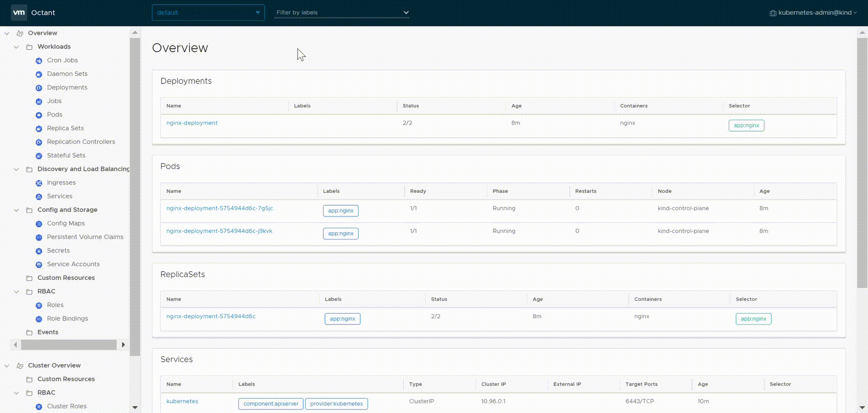
Task: Toggle the component:apiserver label on kubernetes service
Action: pos(270,404)
